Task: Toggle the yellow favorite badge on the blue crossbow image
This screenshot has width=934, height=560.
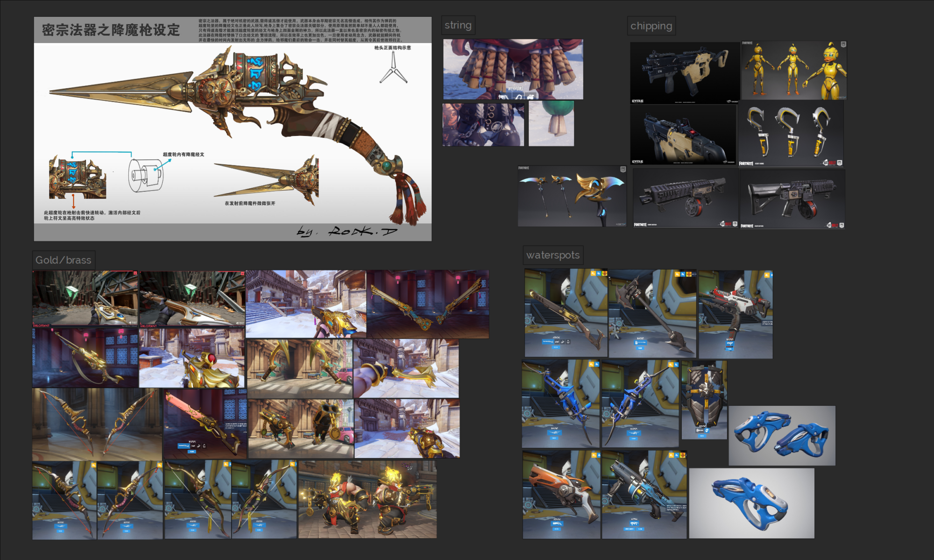Action: tap(590, 364)
